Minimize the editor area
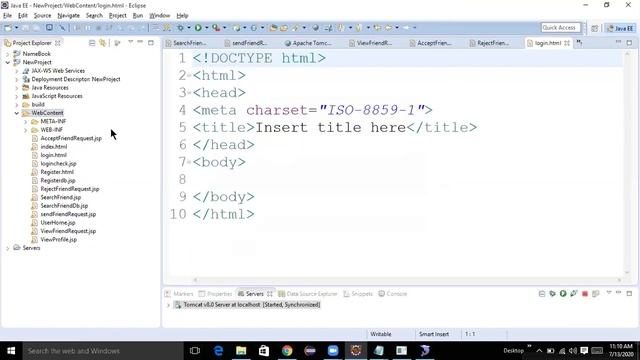This screenshot has height=360, width=640. (x=618, y=42)
